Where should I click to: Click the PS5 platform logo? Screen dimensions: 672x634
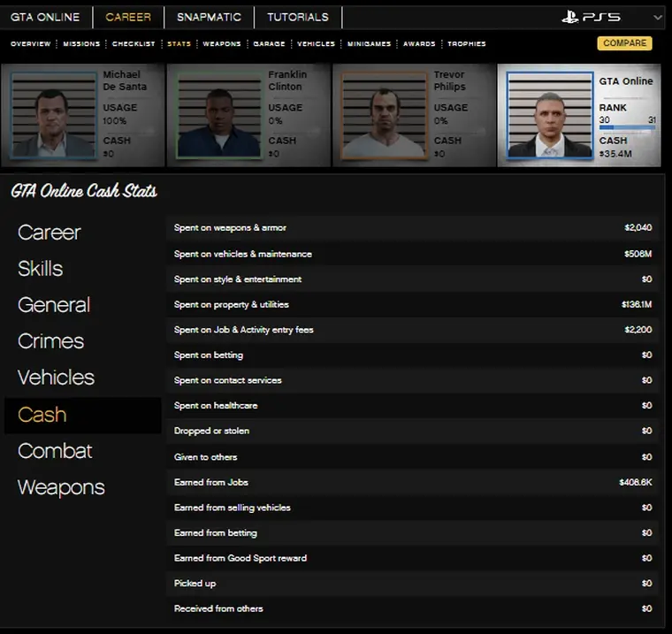click(x=592, y=17)
